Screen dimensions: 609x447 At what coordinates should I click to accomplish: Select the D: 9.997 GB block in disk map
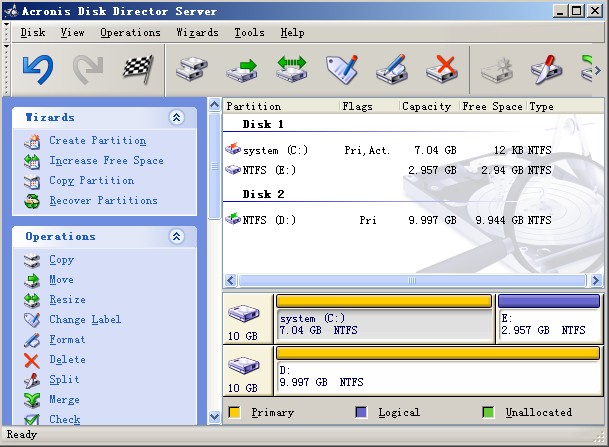coord(438,371)
